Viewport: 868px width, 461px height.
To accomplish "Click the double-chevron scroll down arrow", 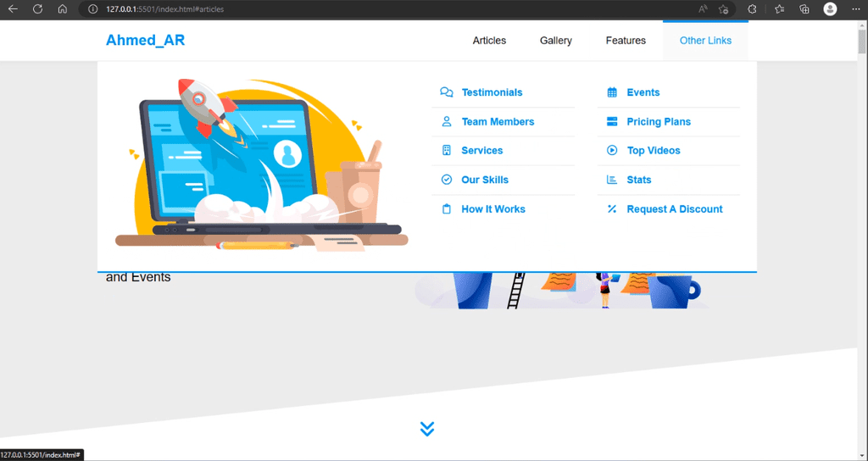I will click(427, 429).
